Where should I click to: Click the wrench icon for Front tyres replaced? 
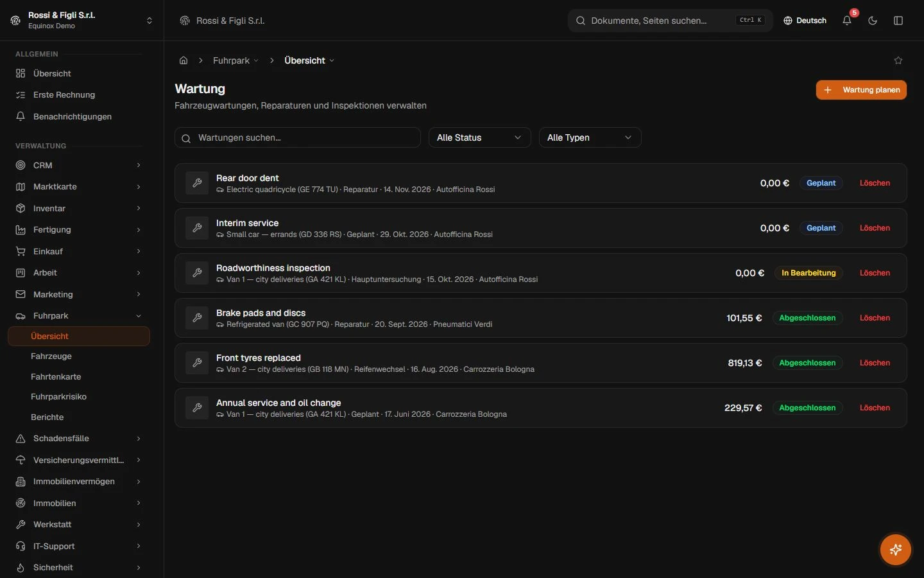[x=197, y=363]
